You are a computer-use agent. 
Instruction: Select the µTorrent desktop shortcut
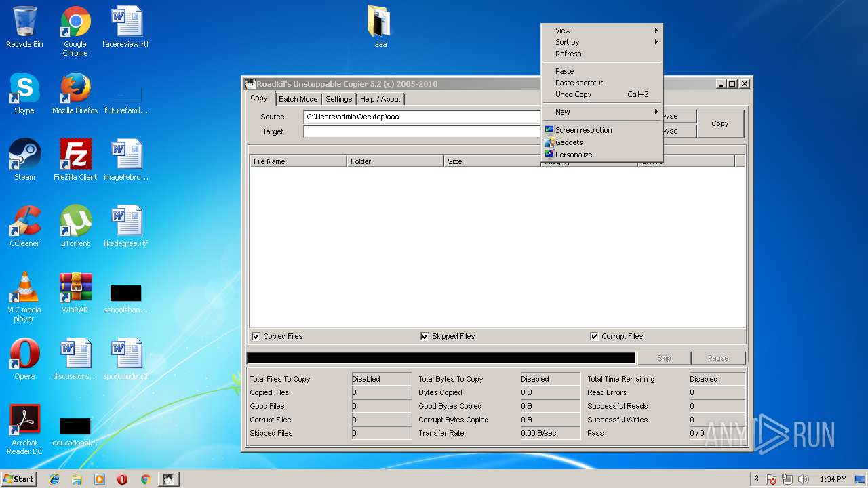pyautogui.click(x=75, y=226)
